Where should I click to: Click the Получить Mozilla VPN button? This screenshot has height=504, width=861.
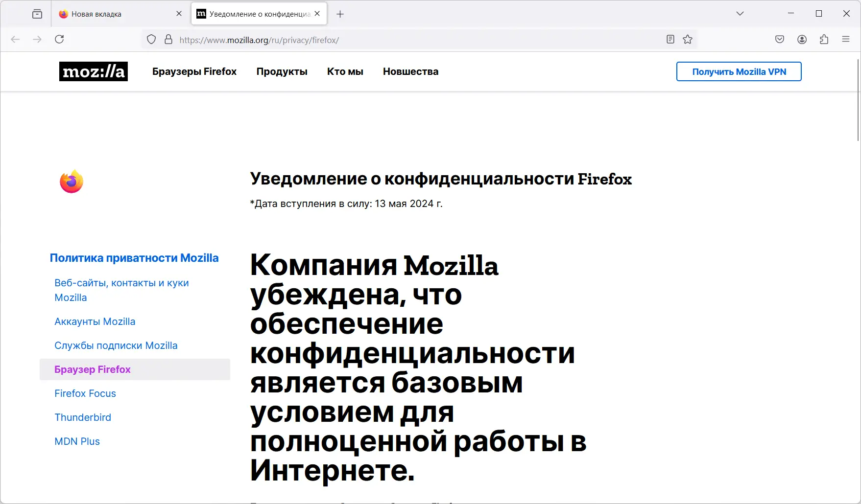[x=739, y=71]
